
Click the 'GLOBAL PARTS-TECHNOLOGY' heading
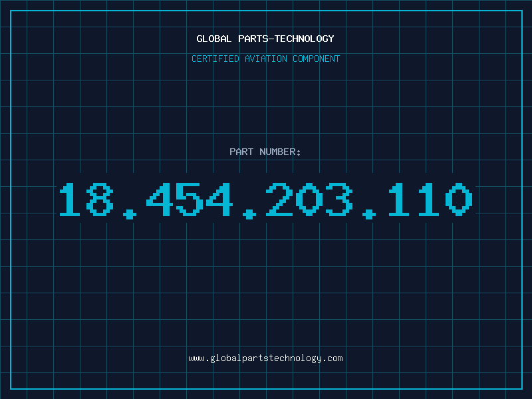point(265,39)
